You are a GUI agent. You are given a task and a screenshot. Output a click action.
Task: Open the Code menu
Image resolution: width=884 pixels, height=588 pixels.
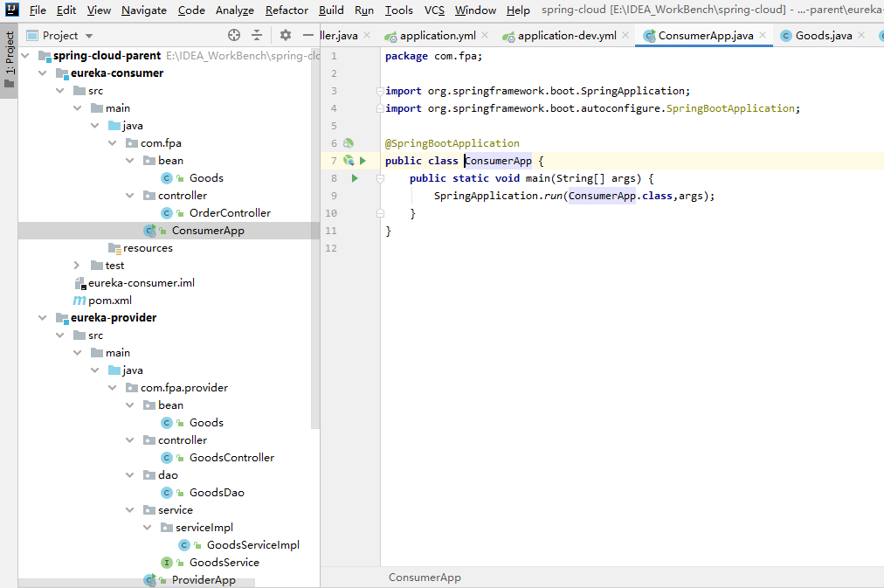[191, 10]
